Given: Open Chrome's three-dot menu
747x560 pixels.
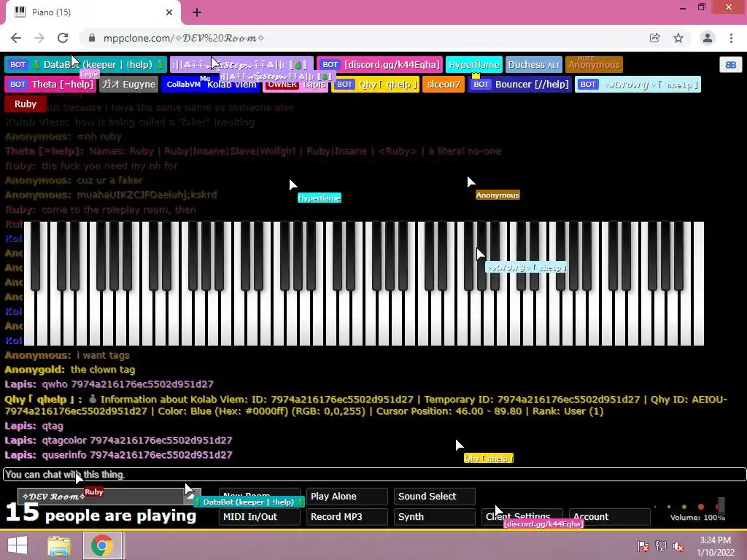Looking at the screenshot, I should (x=731, y=38).
